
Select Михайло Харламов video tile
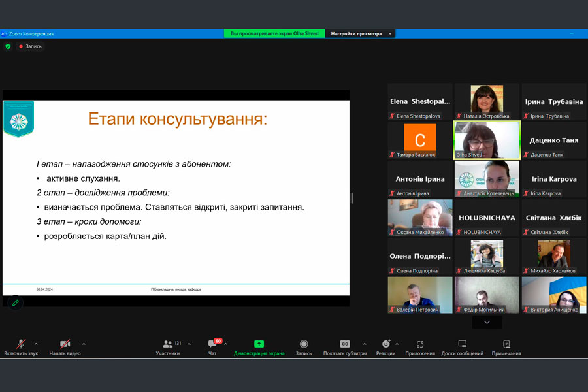554,256
